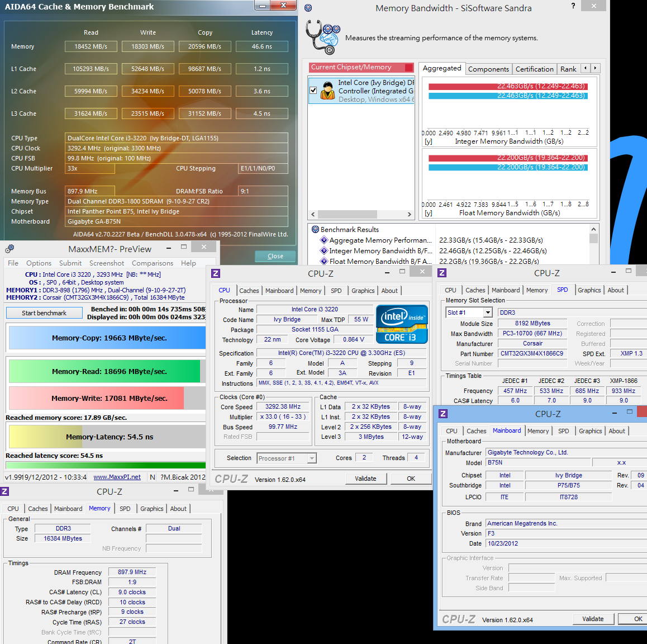Click the Intel inside Core i3 logo

coord(402,324)
